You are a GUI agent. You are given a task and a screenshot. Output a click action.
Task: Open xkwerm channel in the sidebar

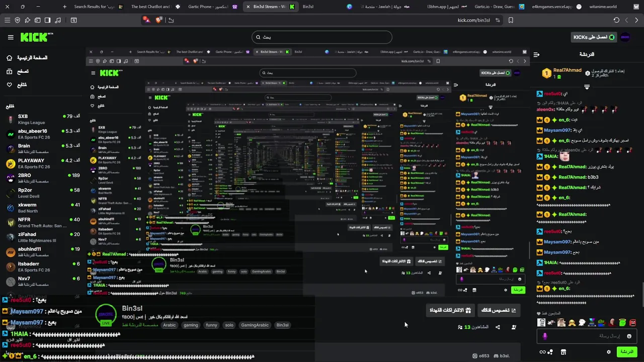[43, 208]
